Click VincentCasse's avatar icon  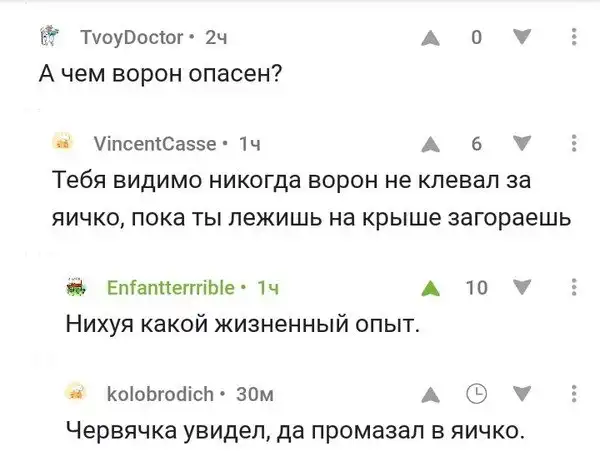point(64,142)
